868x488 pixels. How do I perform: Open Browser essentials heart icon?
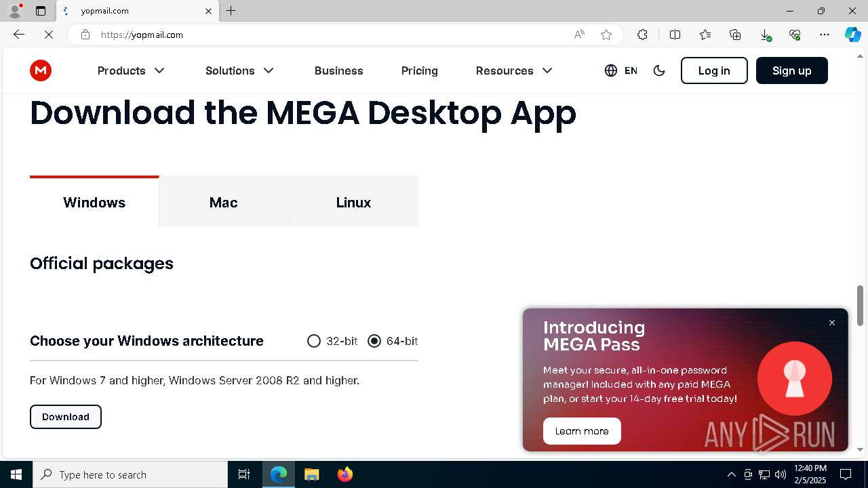[x=795, y=35]
